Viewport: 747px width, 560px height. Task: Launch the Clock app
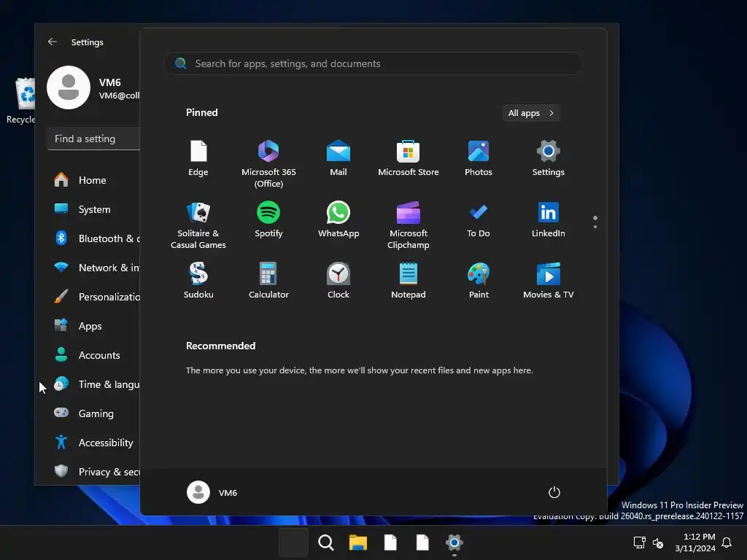pos(338,281)
